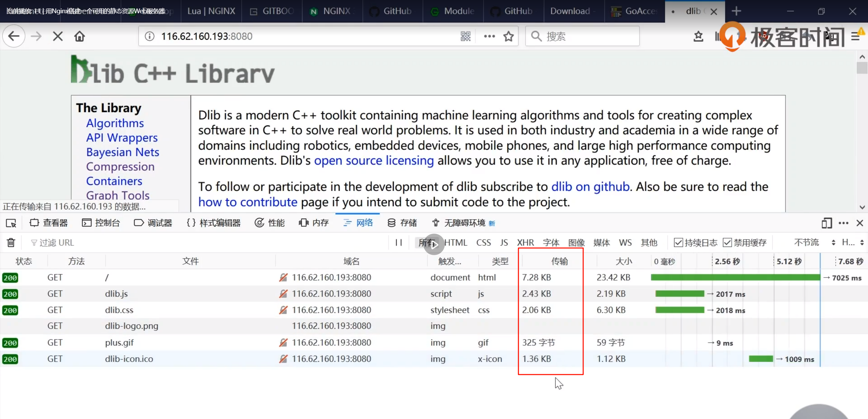Click the page vertical scrollbar down arrow
This screenshot has height=419, width=868.
[862, 207]
